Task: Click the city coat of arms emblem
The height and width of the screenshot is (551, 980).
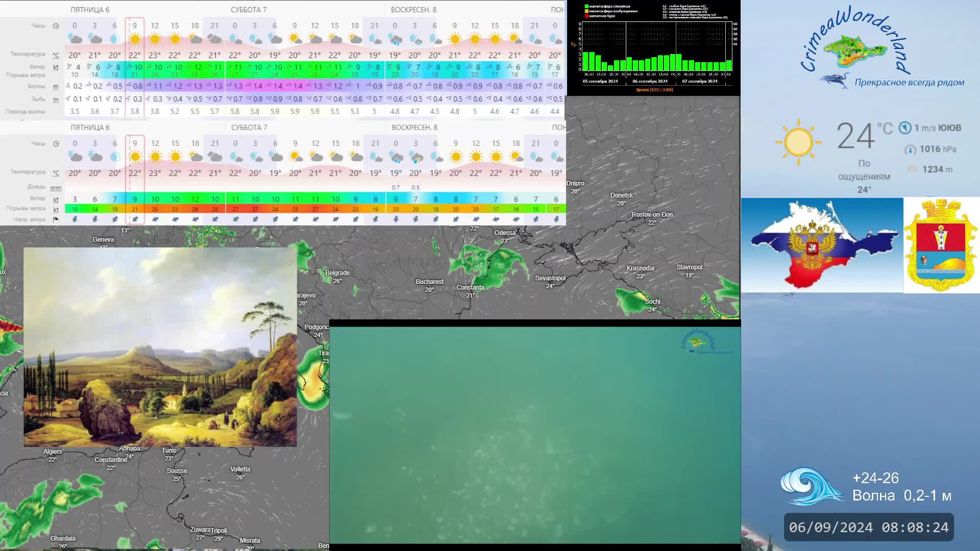Action: click(941, 245)
